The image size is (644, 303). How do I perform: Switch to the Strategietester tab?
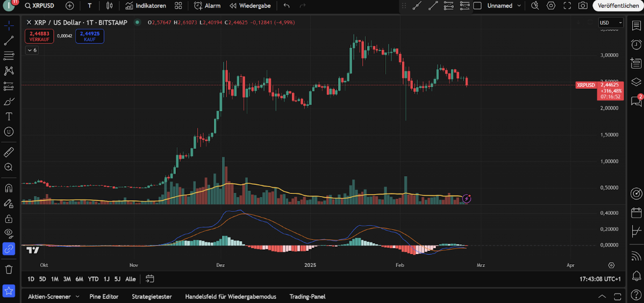click(152, 297)
